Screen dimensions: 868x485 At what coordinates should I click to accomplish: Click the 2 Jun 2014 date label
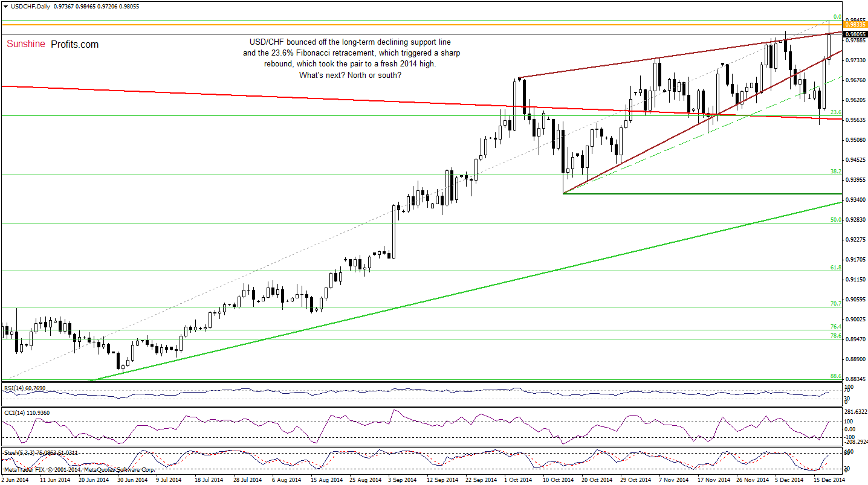(x=15, y=480)
